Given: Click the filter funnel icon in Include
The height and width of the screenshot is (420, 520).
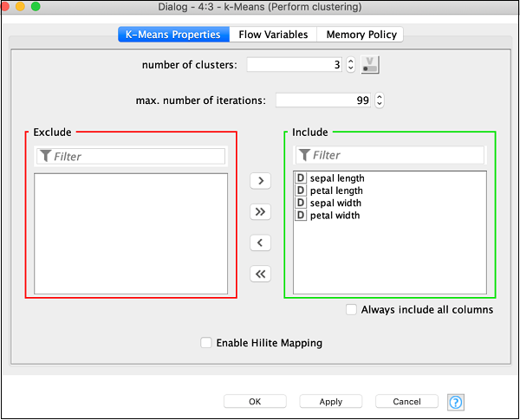Looking at the screenshot, I should point(304,155).
